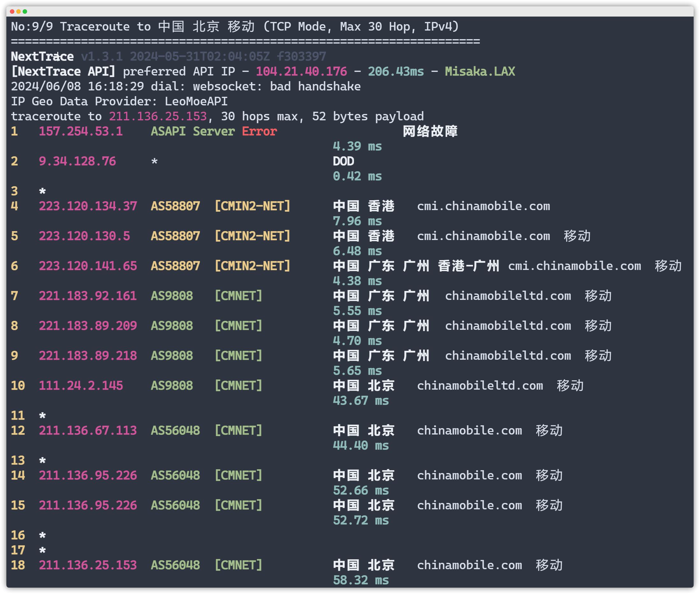Click hop 6 IP 223.120.141.65

pyautogui.click(x=88, y=266)
